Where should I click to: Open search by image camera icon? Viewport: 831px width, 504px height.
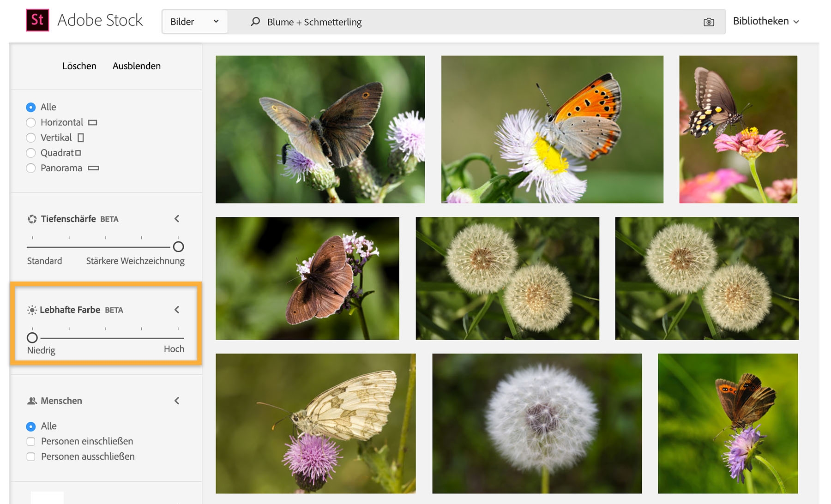tap(710, 21)
